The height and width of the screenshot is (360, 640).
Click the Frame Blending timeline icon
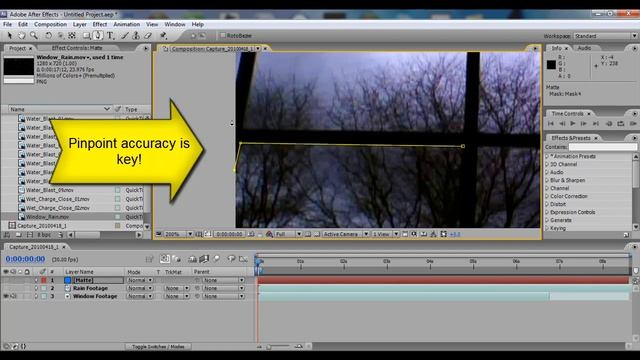click(x=204, y=259)
